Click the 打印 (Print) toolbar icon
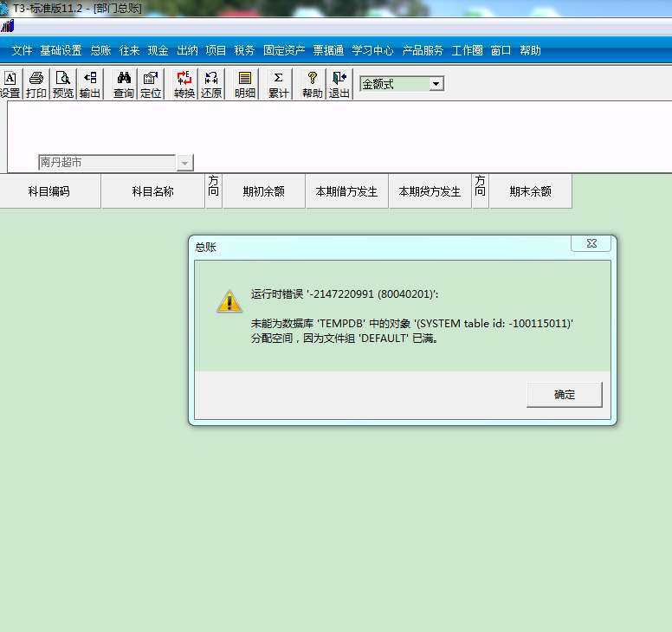Screen dimensions: 672x632 coord(36,84)
